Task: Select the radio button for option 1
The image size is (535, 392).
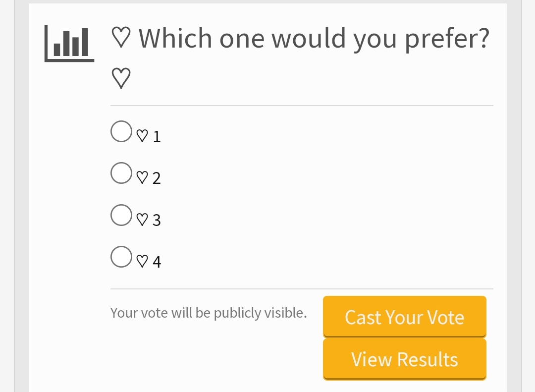Action: (121, 131)
